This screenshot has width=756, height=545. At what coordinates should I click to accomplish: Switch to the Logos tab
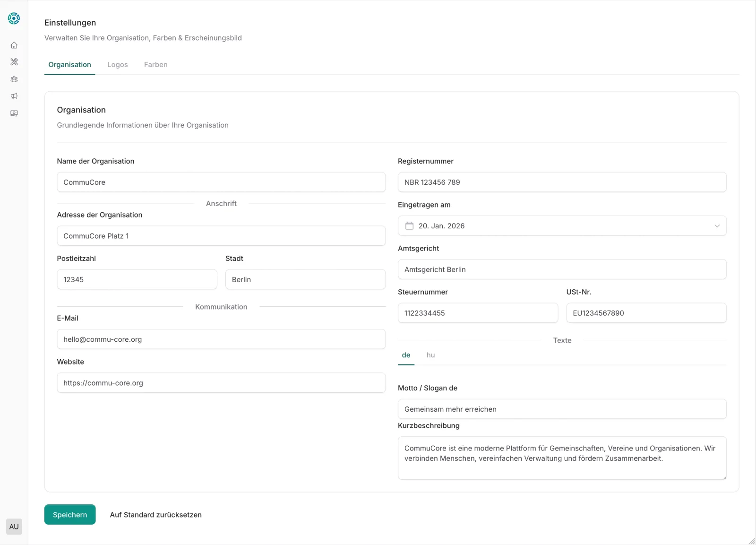pyautogui.click(x=117, y=65)
